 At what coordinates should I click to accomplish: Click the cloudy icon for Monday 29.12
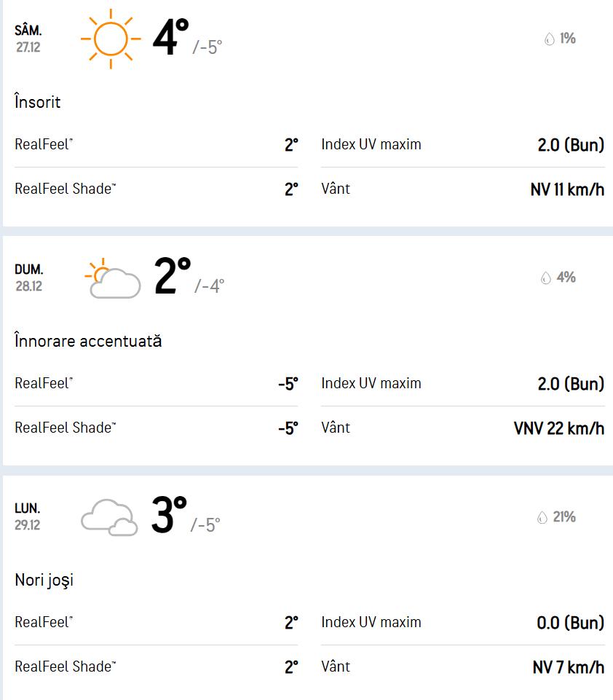109,517
